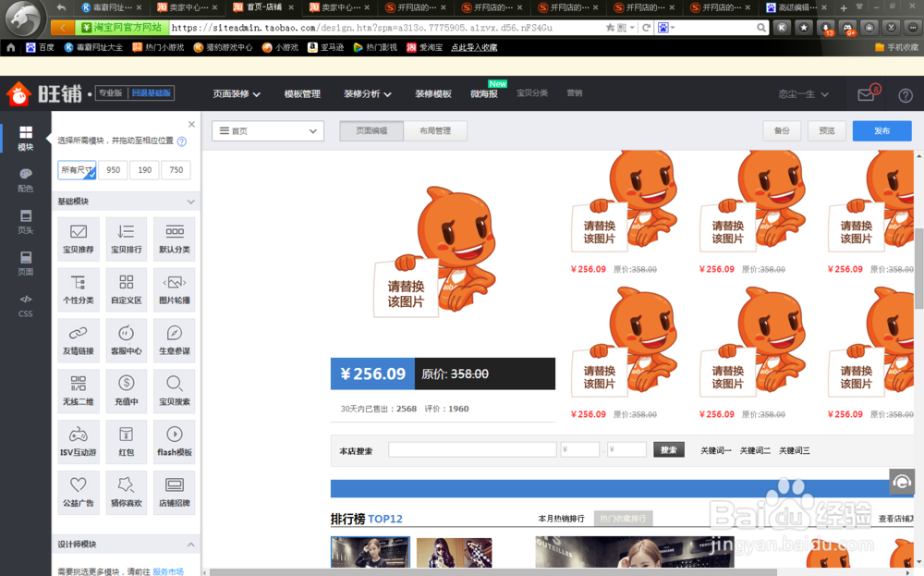Click the page vertical scrollbar thumb
The height and width of the screenshot is (576, 924).
(918, 268)
